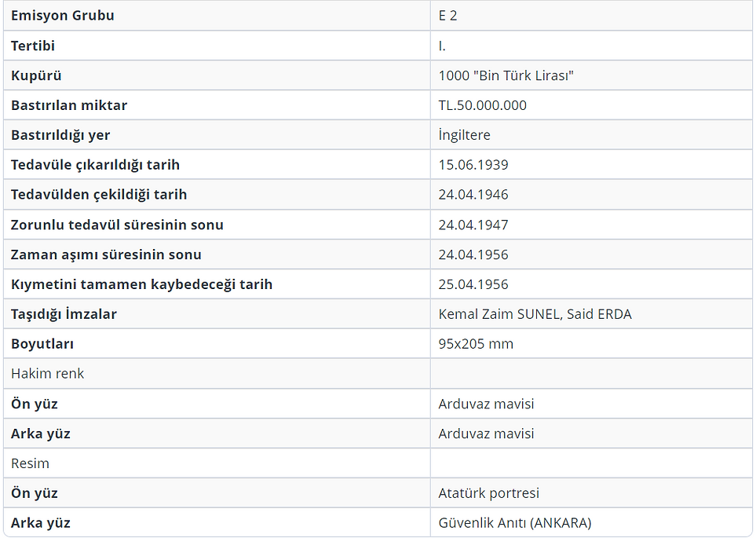Select the İngiltere value cell

(x=462, y=134)
